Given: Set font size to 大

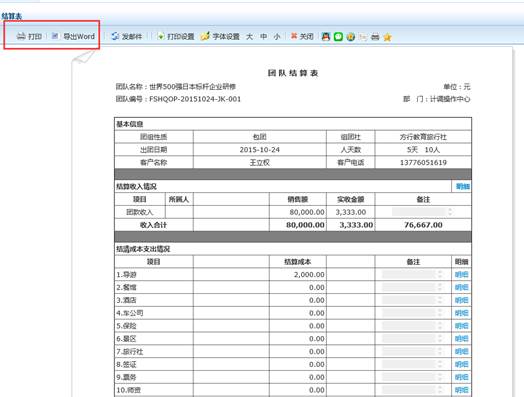Looking at the screenshot, I should click(x=249, y=36).
